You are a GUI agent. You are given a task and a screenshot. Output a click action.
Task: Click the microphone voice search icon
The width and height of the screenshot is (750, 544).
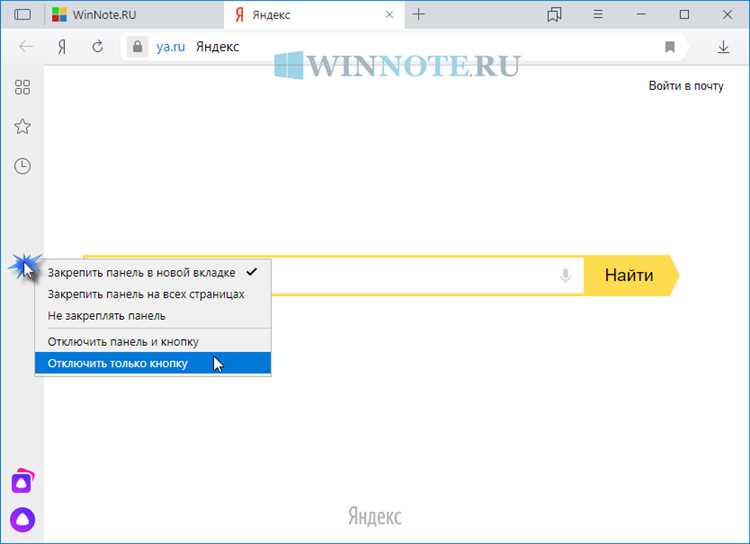pyautogui.click(x=566, y=276)
